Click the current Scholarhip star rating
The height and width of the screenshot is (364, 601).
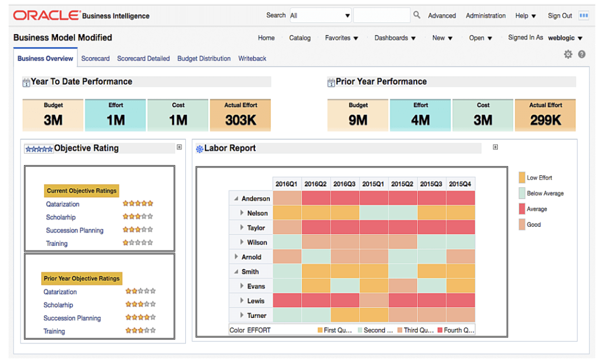click(138, 217)
